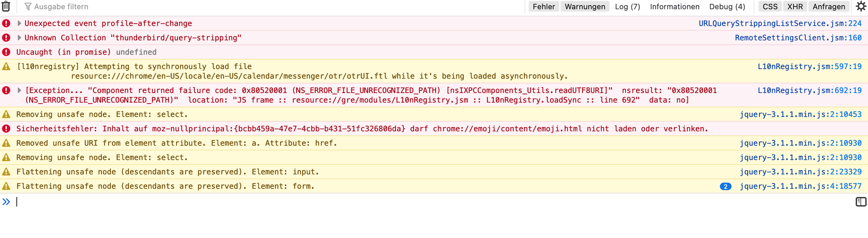Open RemoteSettingsClient.jsm:160 source link
This screenshot has width=868, height=238.
(x=798, y=38)
